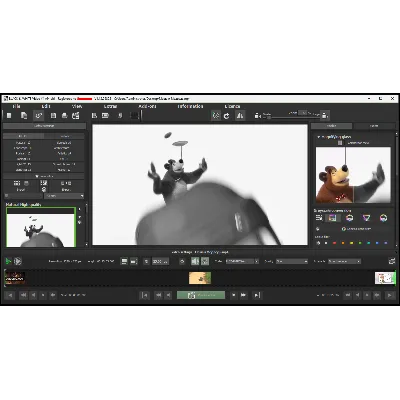Select the first tab of the left panel
The width and height of the screenshot is (400, 400).
pyautogui.click(x=23, y=136)
